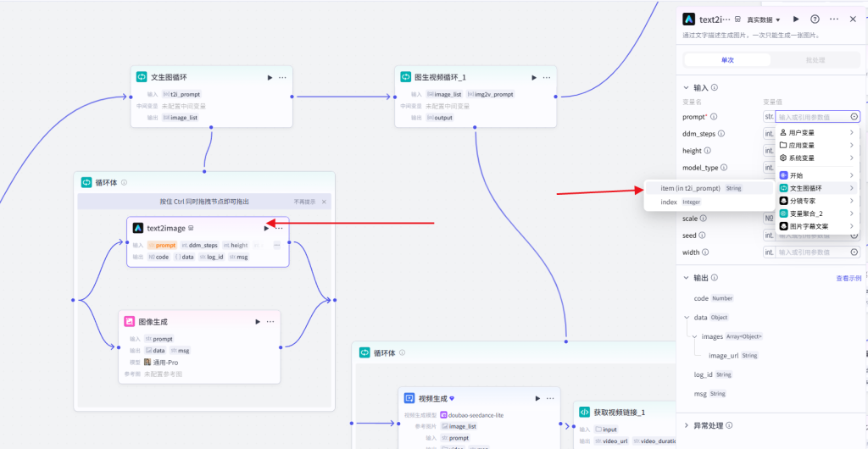Click the blue 视频生成 node icon

[x=409, y=398]
